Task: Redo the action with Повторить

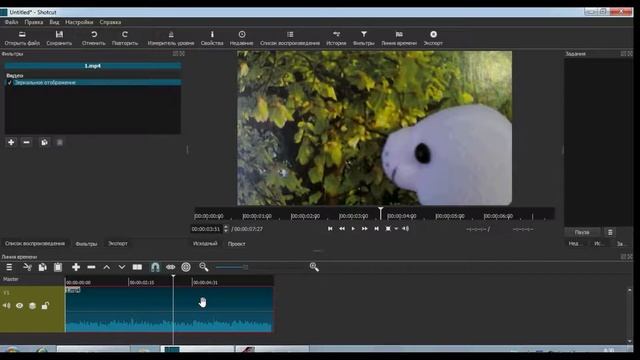Action: 125,38
